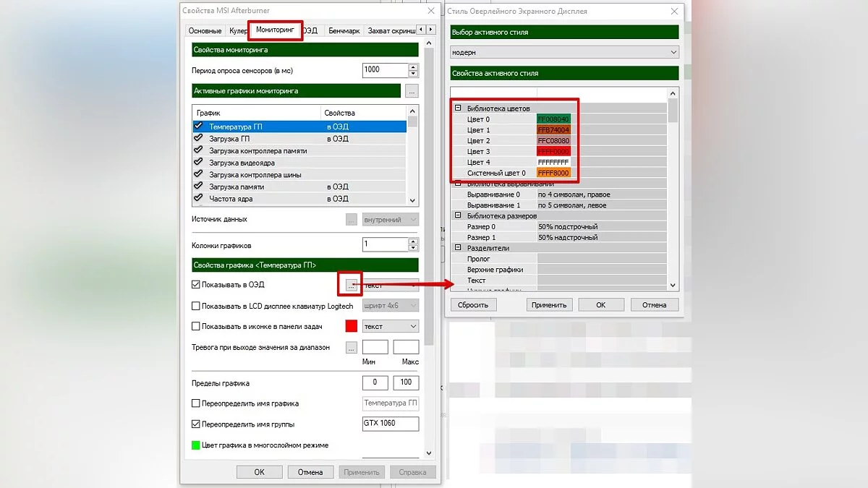
Task: Click graph limits minimum field showing 0
Action: click(375, 382)
